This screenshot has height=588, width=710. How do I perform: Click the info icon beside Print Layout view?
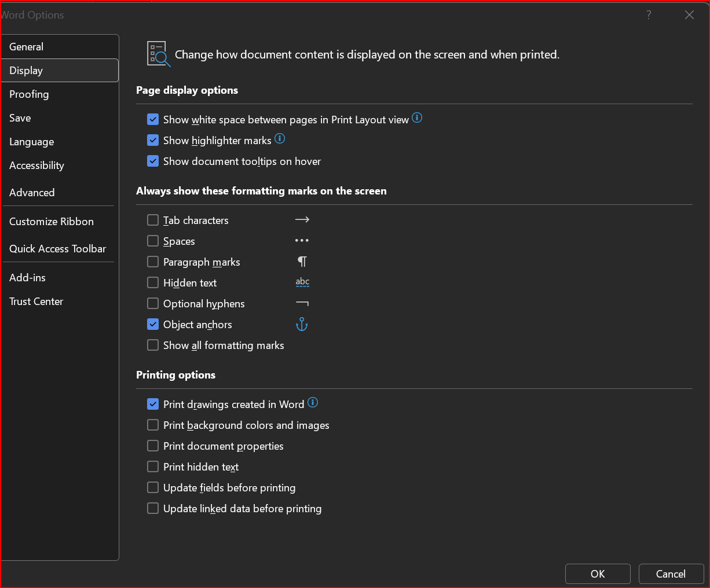click(417, 118)
